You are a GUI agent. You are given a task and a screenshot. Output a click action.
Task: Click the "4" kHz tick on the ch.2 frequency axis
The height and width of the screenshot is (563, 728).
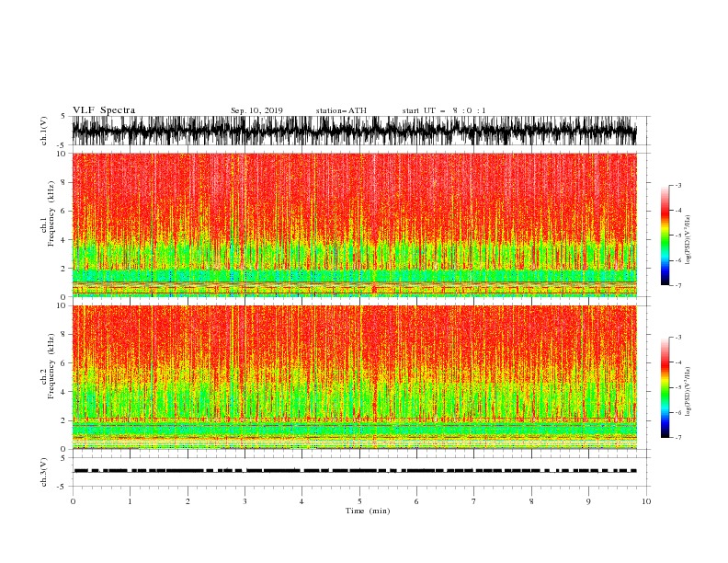63,392
